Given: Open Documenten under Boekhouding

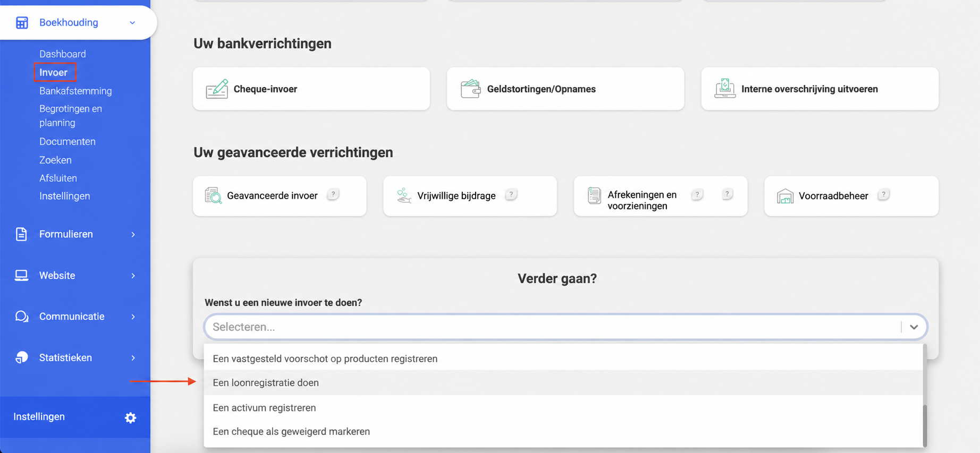Looking at the screenshot, I should [67, 141].
